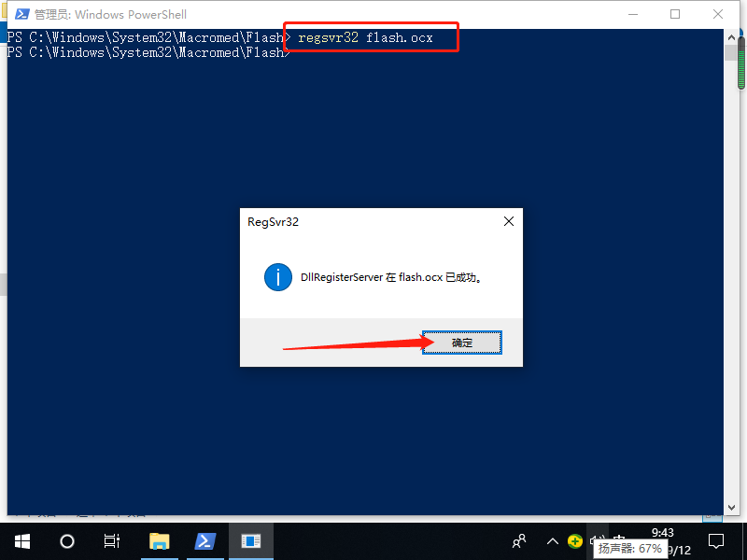Click the blue information icon in RegSvr32 dialog

(277, 277)
